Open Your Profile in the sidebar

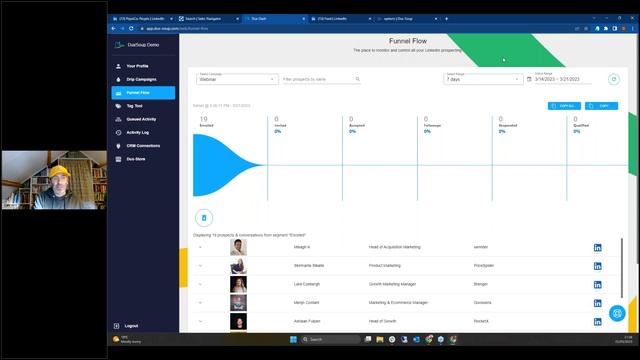click(x=143, y=66)
